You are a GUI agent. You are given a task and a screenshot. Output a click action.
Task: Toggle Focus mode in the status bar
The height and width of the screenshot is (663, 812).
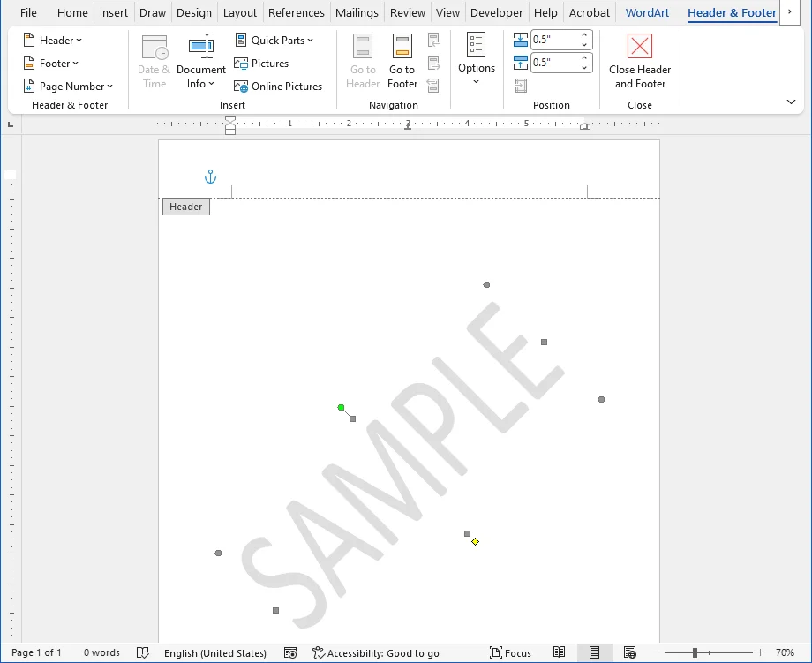(x=510, y=652)
